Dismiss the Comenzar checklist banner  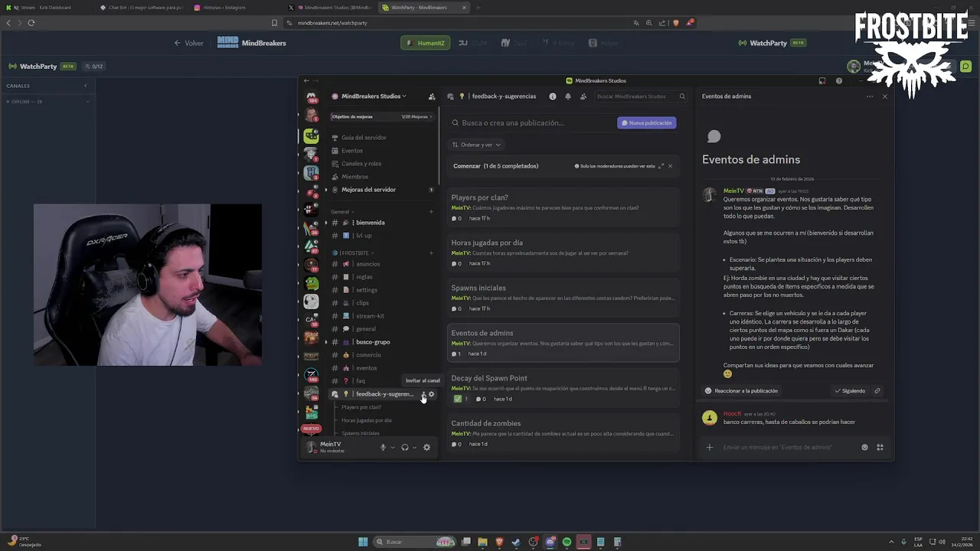coord(670,166)
